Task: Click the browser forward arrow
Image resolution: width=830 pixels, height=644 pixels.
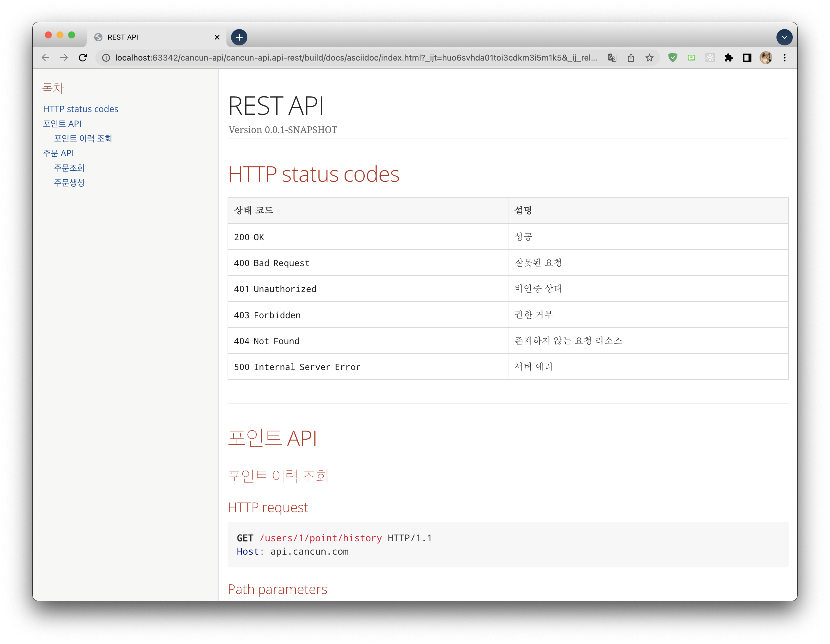Action: [x=64, y=58]
